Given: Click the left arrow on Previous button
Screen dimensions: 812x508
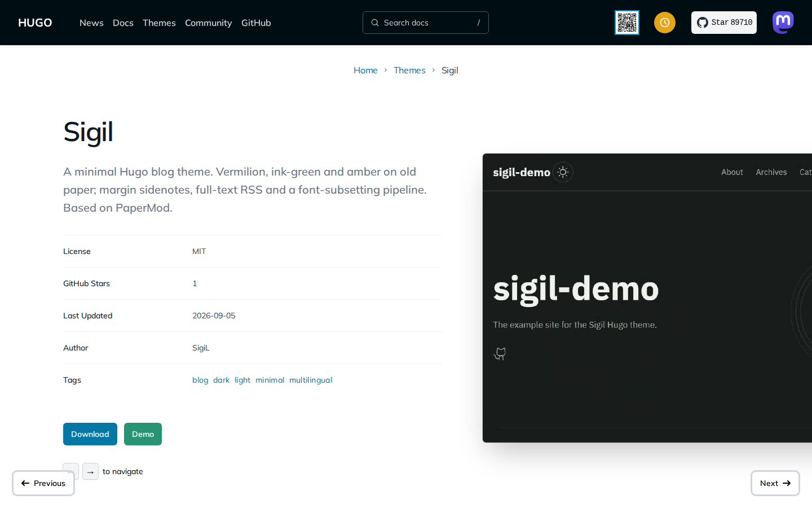Looking at the screenshot, I should tap(25, 483).
